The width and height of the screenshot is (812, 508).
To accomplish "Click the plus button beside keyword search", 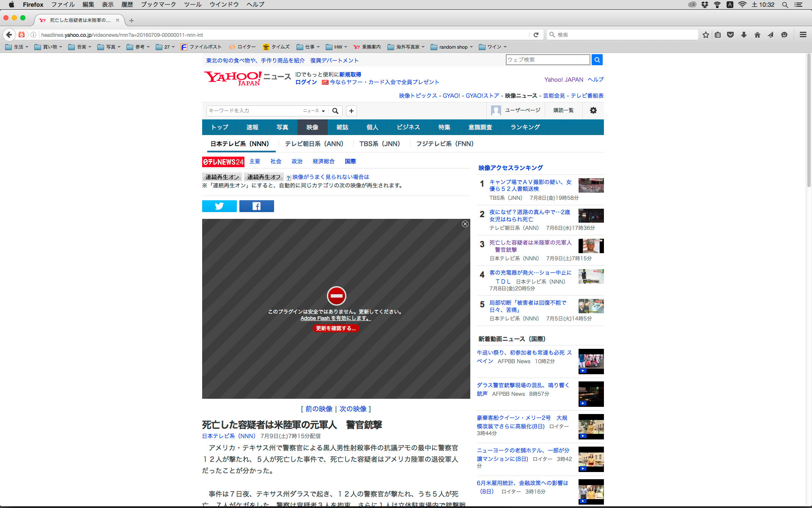I will 351,111.
